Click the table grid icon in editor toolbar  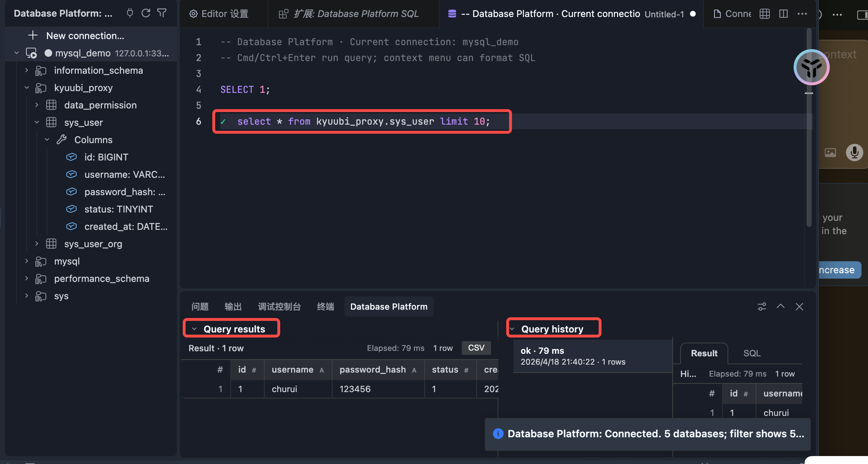[764, 14]
